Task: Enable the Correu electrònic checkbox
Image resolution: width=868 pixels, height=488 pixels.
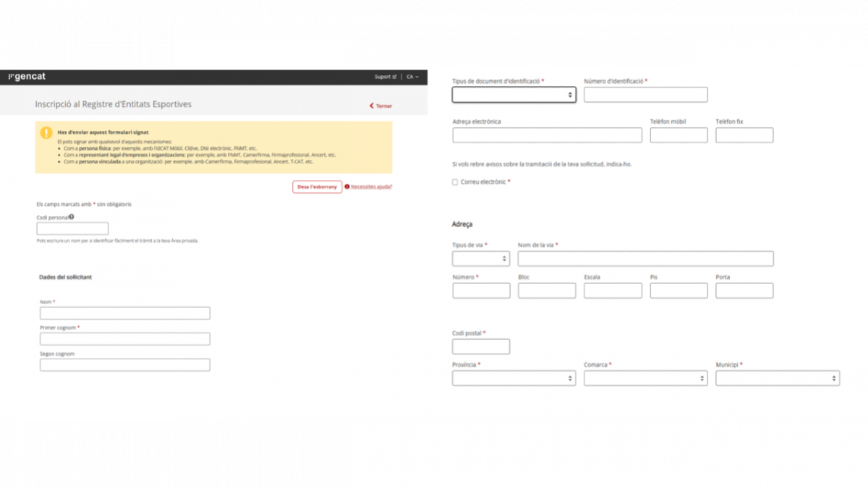Action: tap(455, 182)
